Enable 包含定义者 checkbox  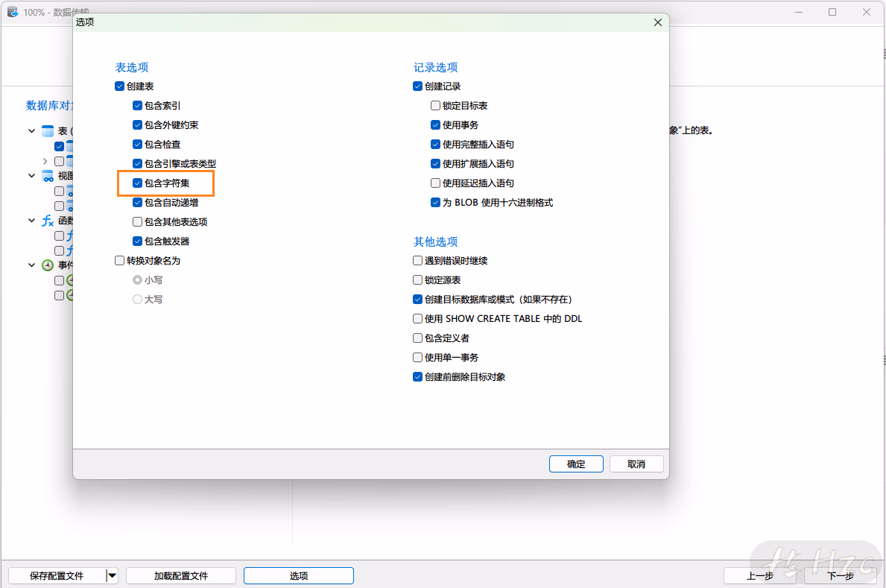tap(417, 338)
